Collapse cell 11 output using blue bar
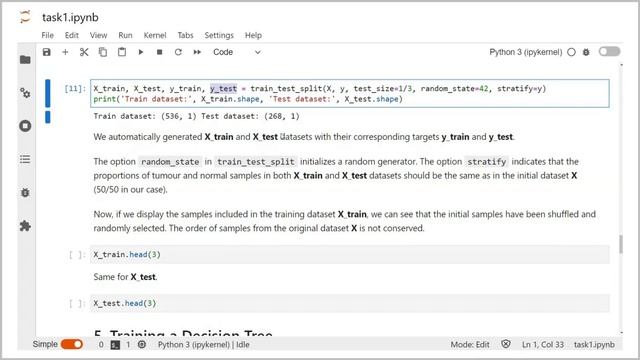 (48, 117)
